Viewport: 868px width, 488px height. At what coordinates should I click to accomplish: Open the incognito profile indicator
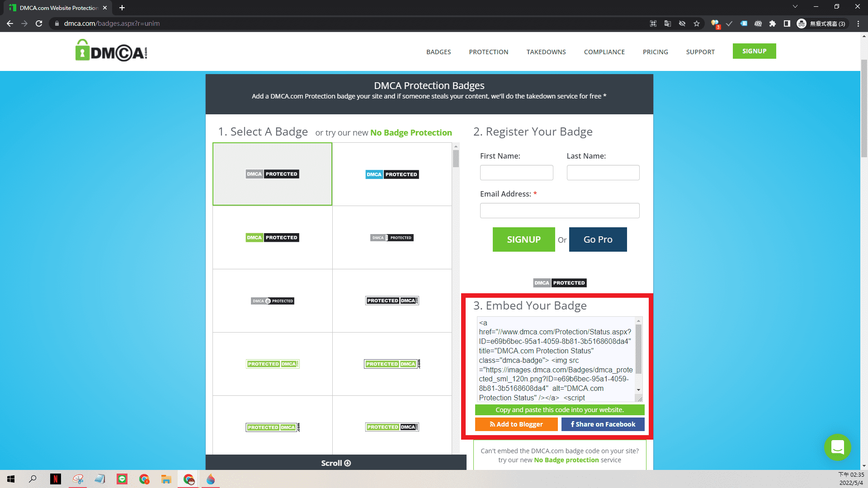click(x=821, y=23)
